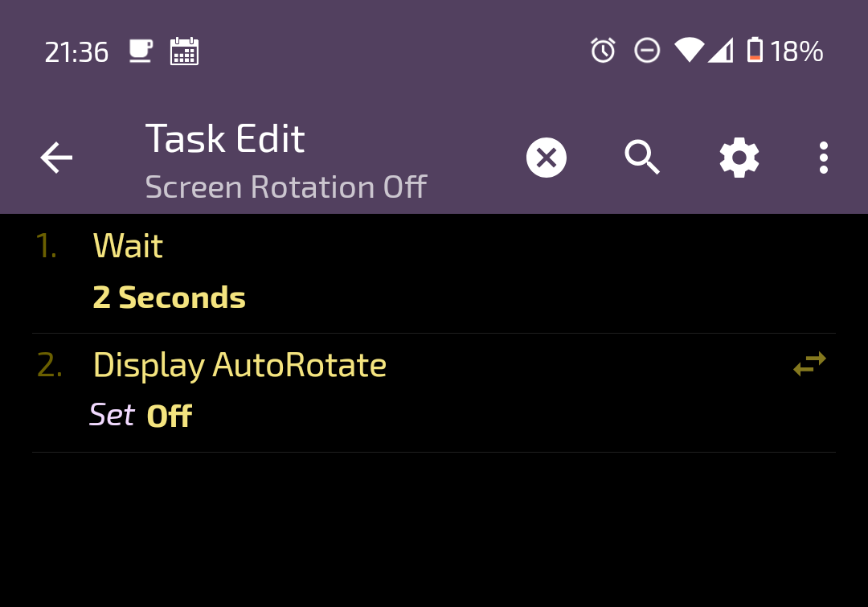
Task: Click the 2 Seconds value
Action: click(169, 297)
